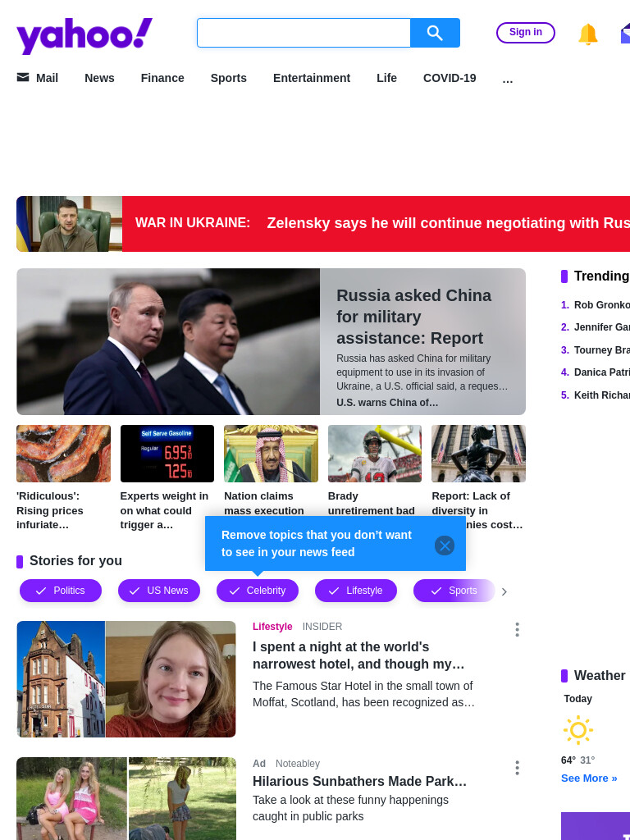Click the WAR IN UKRAINE label
This screenshot has height=840, width=630.
(193, 223)
